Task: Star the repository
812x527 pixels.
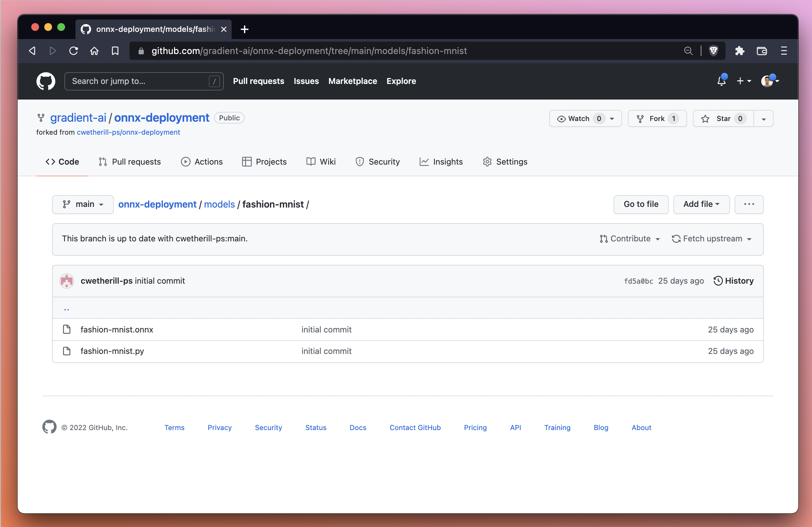Action: pyautogui.click(x=723, y=119)
